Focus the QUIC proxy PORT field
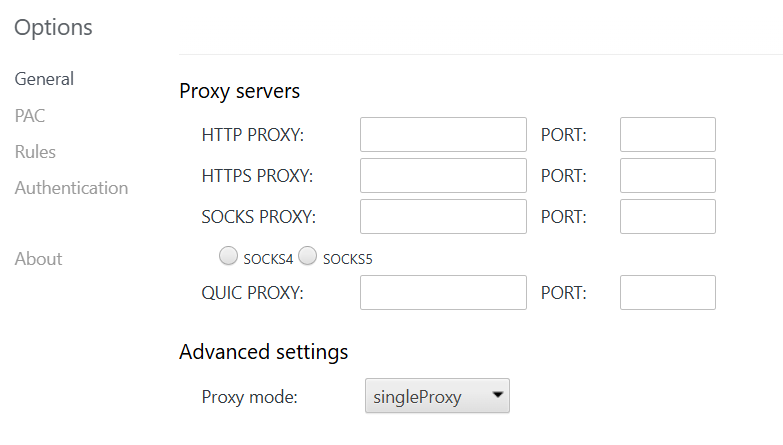 coord(667,293)
